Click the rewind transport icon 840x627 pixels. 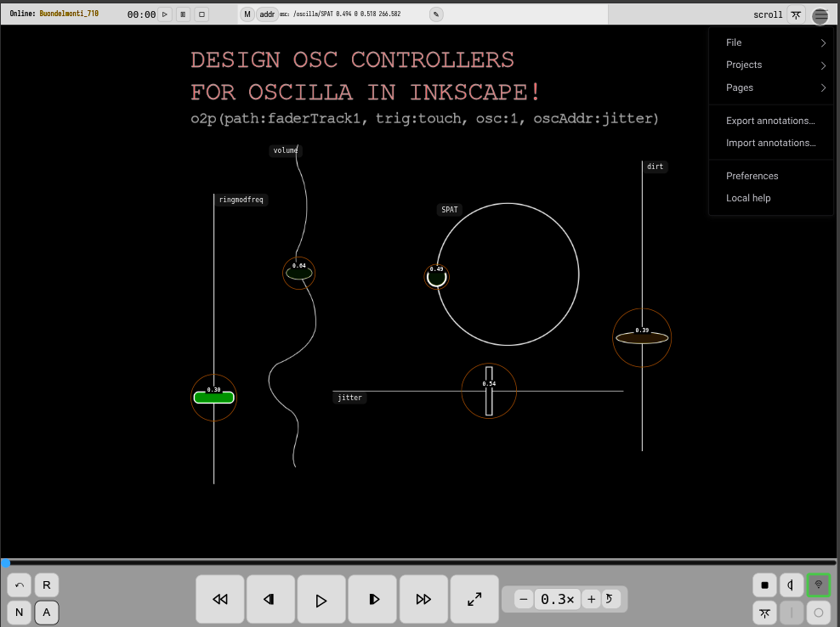[x=219, y=599]
